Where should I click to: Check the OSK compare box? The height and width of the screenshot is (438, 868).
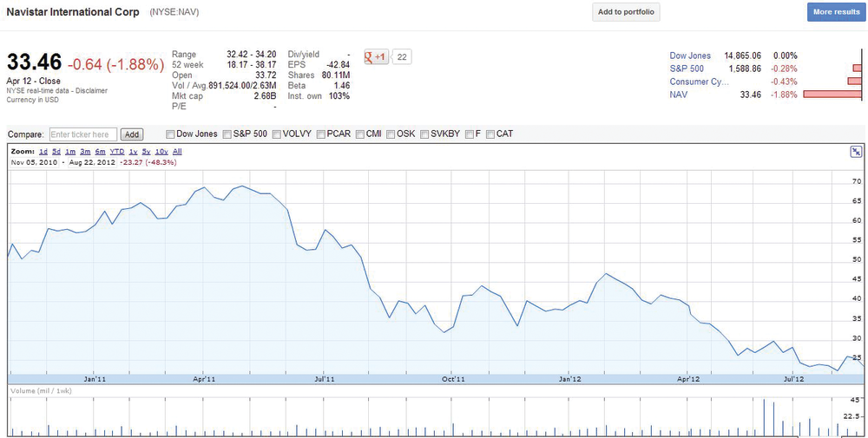(x=391, y=134)
